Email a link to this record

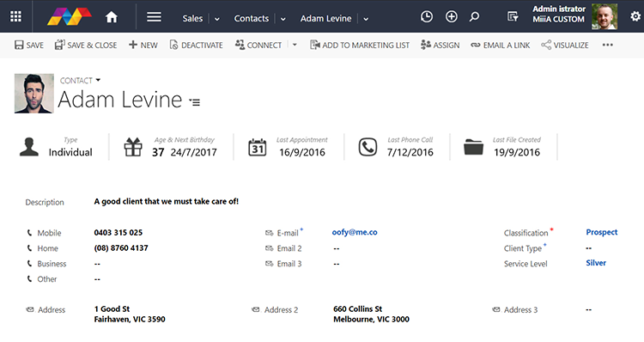[x=501, y=45]
